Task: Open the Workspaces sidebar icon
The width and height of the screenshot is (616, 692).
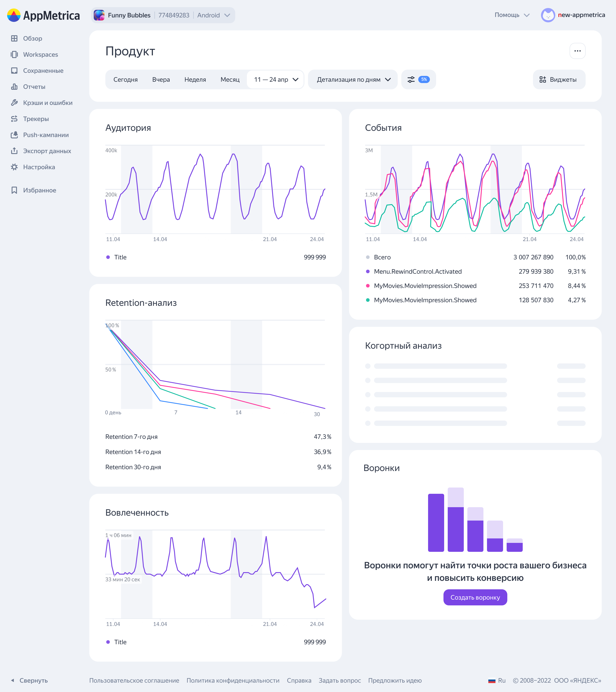Action: [14, 54]
